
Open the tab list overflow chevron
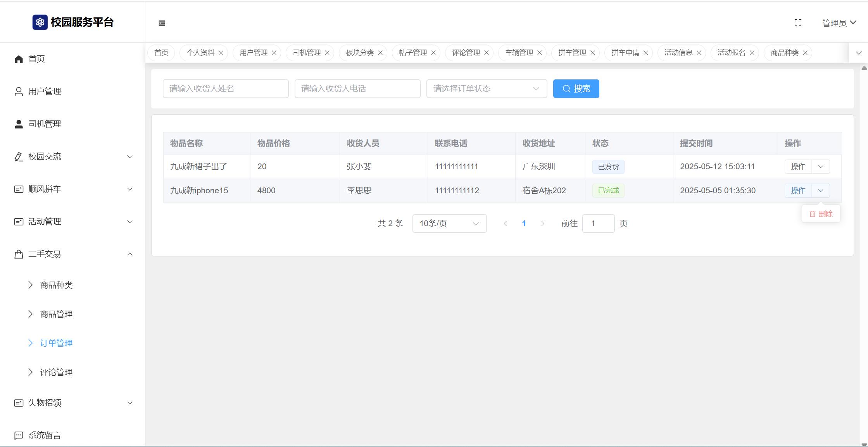pyautogui.click(x=858, y=53)
